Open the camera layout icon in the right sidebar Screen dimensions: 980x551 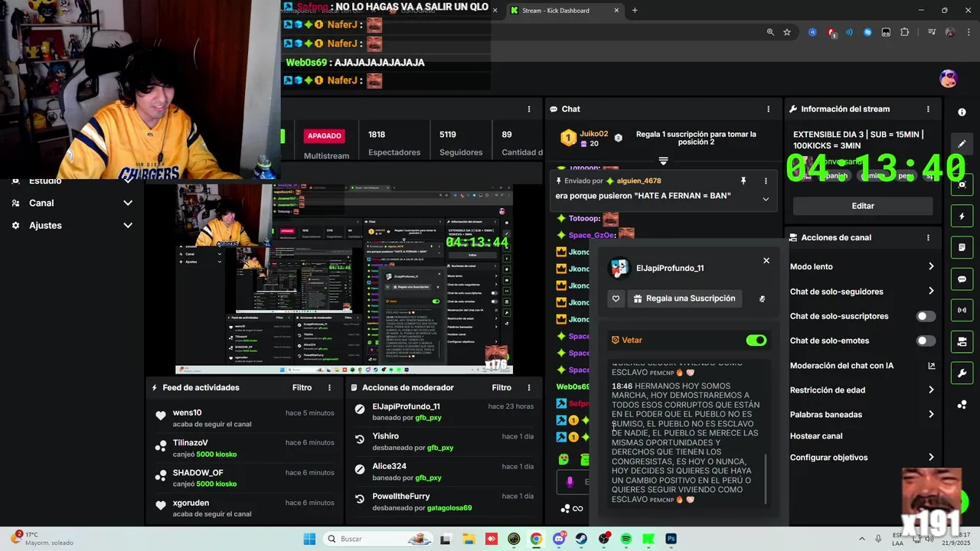point(962,341)
